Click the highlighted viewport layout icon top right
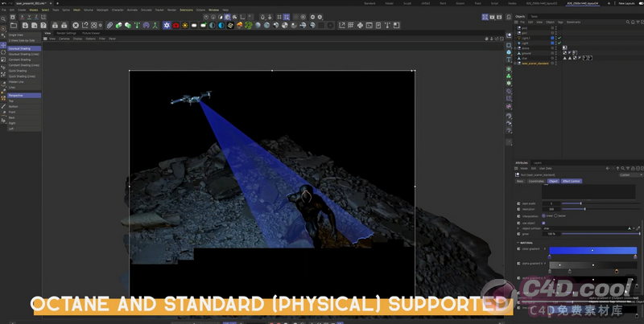This screenshot has height=324, width=644. click(485, 17)
